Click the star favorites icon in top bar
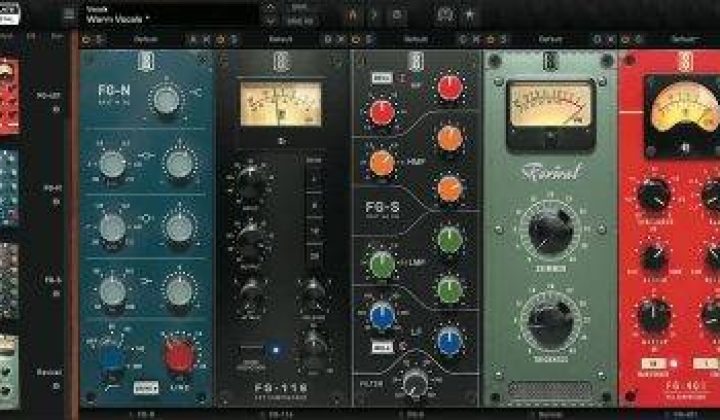 [469, 15]
